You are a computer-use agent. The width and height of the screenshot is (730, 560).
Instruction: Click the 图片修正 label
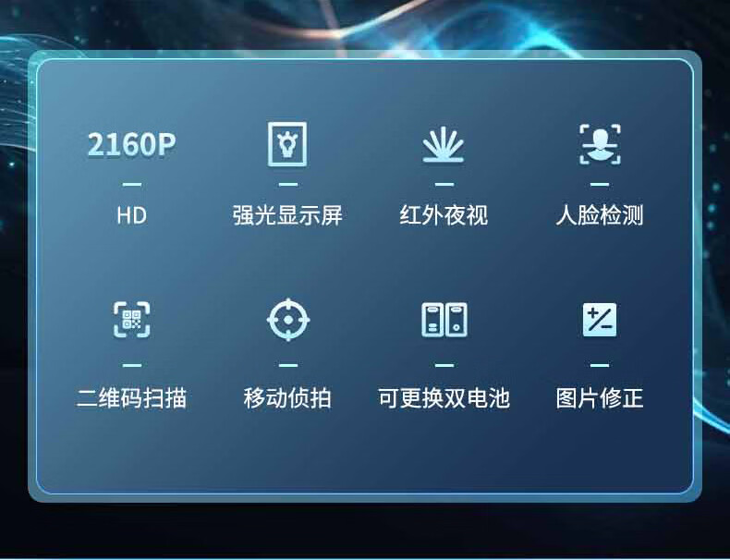[600, 398]
